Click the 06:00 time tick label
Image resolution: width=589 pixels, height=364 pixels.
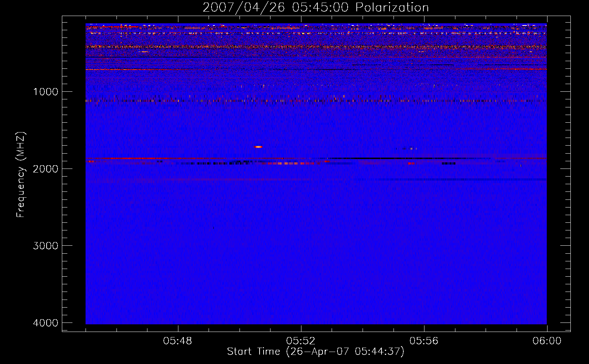(x=547, y=341)
